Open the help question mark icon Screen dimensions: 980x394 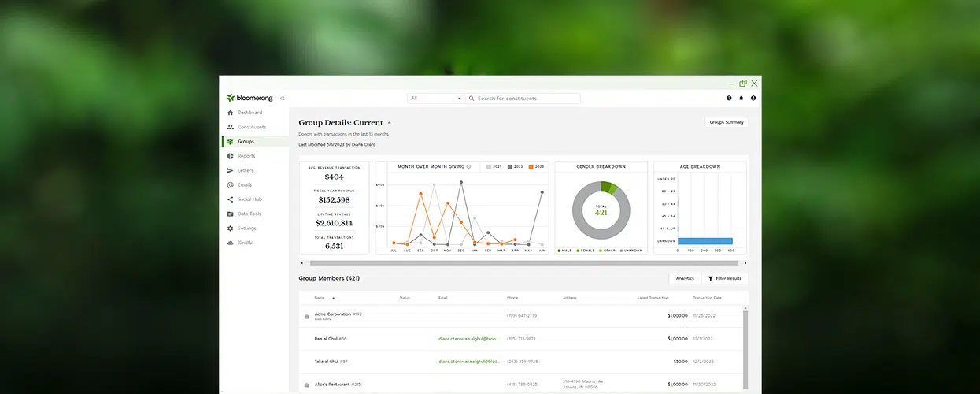(729, 98)
